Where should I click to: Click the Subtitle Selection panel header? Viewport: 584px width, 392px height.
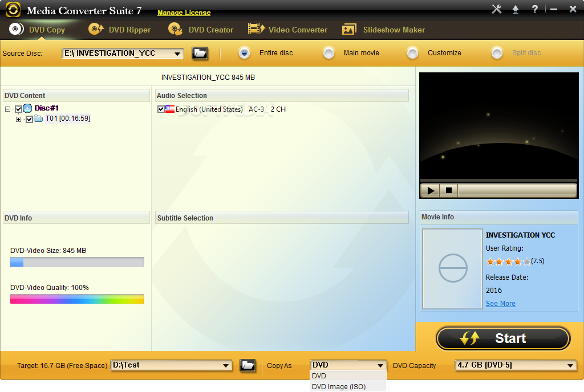(x=282, y=218)
